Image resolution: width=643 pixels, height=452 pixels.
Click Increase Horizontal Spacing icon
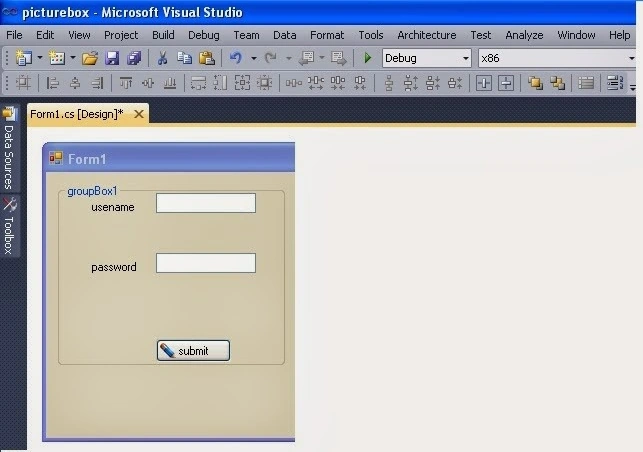coord(316,83)
